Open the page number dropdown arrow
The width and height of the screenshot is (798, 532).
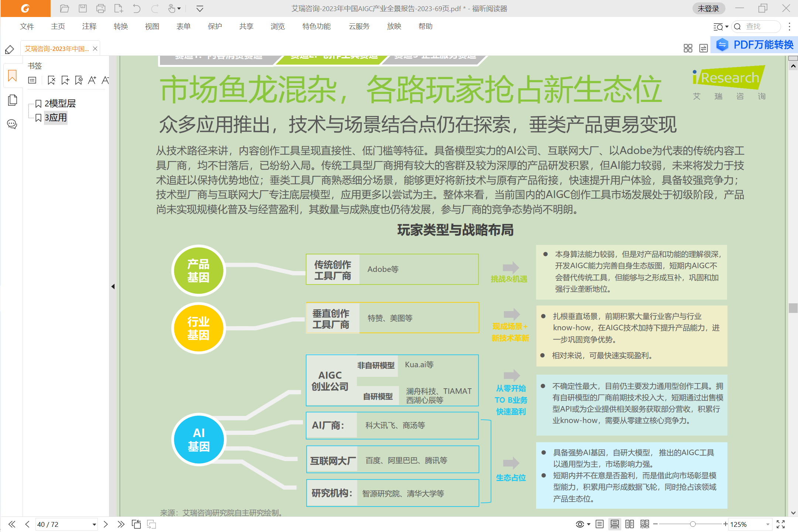click(94, 525)
